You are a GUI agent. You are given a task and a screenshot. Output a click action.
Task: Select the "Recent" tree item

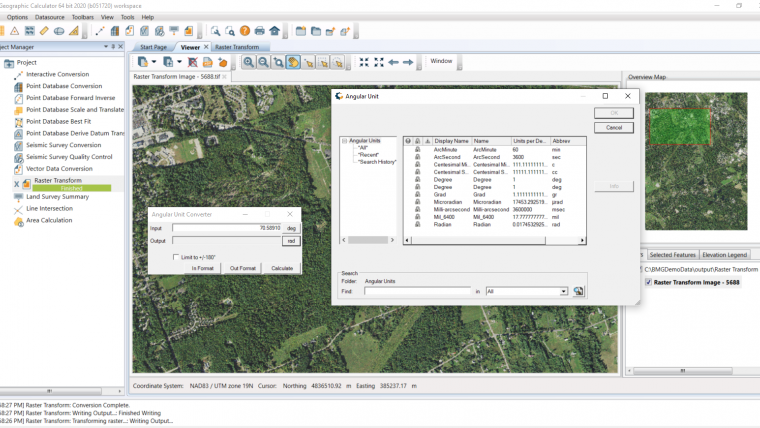(x=368, y=155)
